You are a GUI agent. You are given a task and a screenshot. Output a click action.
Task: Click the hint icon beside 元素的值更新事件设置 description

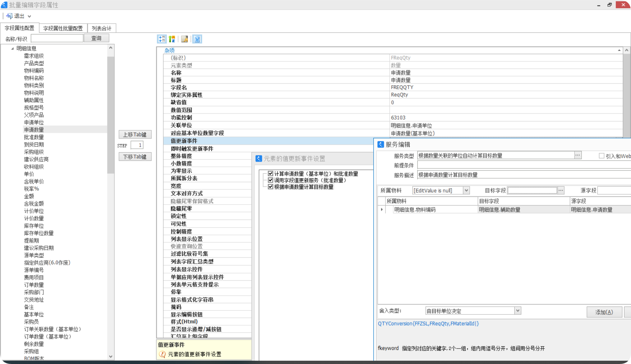click(x=162, y=354)
